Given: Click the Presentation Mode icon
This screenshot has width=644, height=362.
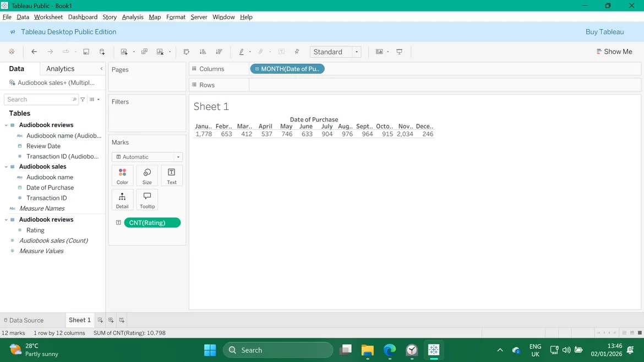Looking at the screenshot, I should (x=400, y=52).
